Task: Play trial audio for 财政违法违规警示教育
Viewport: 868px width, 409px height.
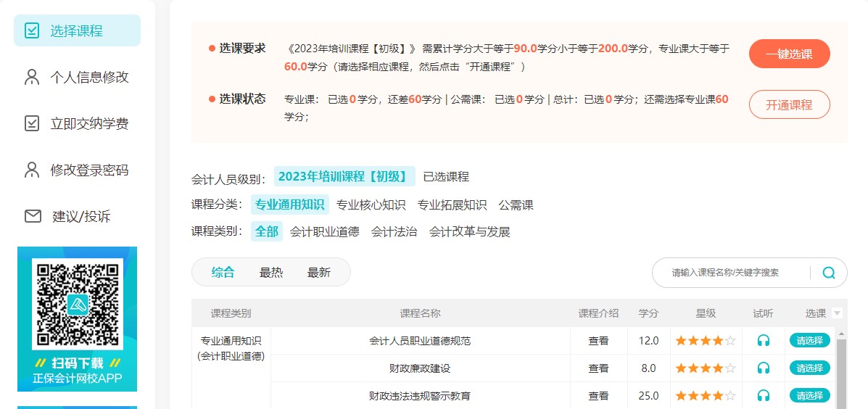Action: point(764,396)
